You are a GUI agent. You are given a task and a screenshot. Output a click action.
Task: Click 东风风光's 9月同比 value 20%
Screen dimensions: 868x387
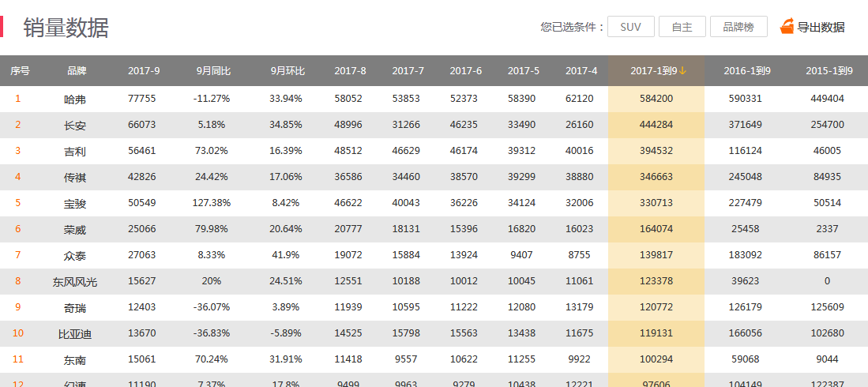(212, 280)
